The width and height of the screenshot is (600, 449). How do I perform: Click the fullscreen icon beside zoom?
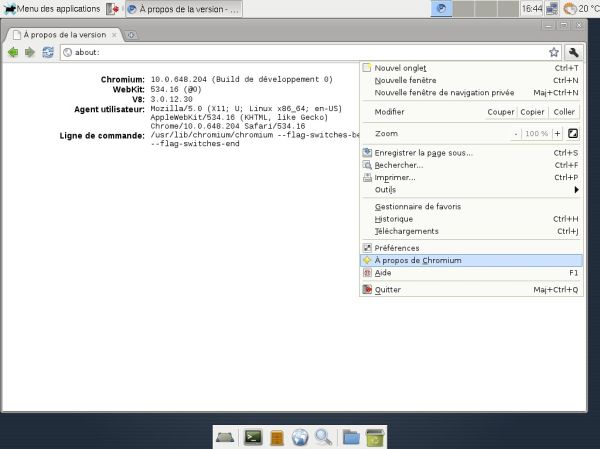[x=573, y=134]
